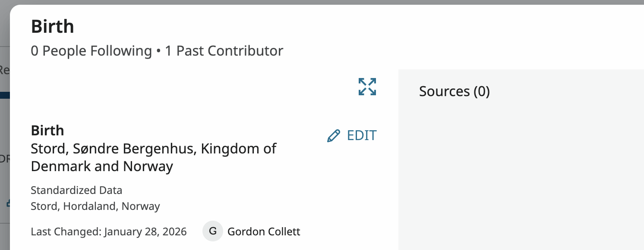Screen dimensions: 644x250
Task: Click the EDIT link for Birth
Action: 361,135
